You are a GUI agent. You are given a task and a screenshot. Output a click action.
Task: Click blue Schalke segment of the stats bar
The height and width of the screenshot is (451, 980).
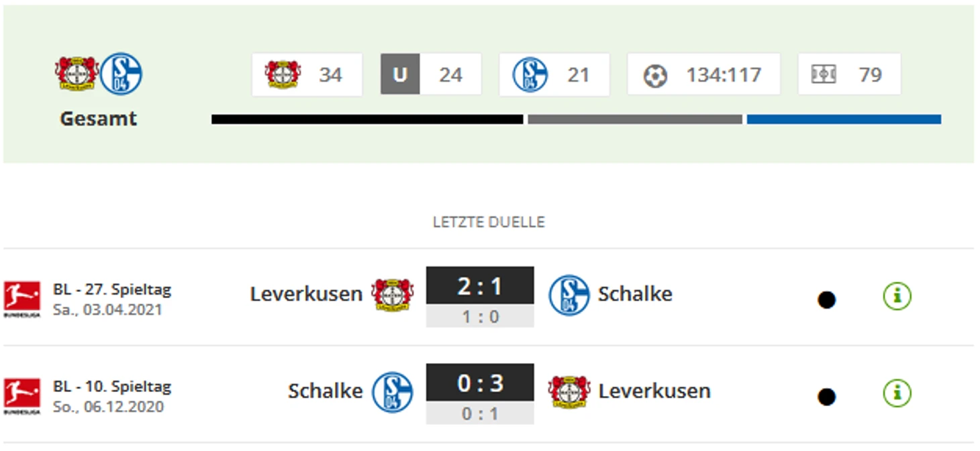(x=844, y=119)
